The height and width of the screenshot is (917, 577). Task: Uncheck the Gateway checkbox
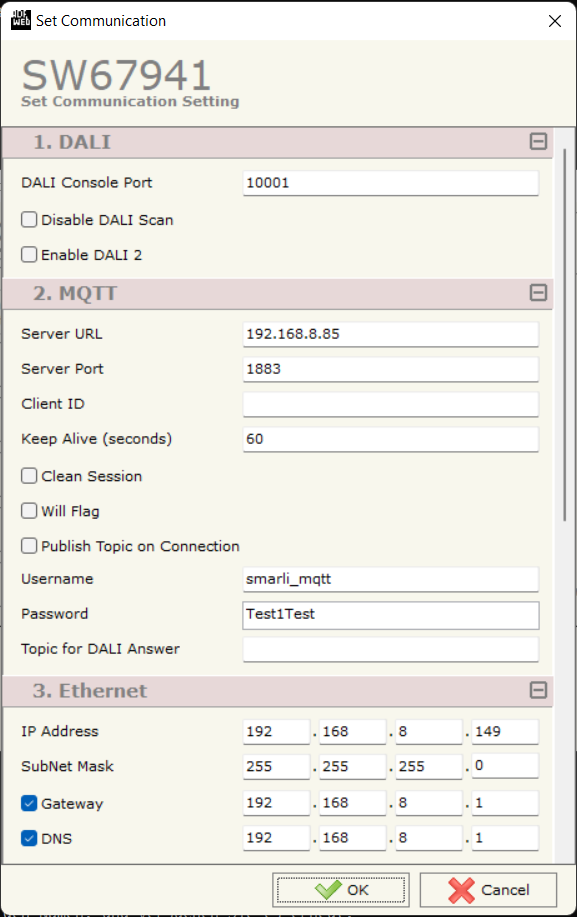point(27,803)
